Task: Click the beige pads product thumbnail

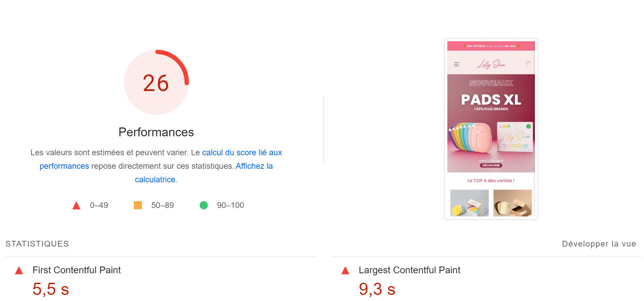Action: point(512,203)
